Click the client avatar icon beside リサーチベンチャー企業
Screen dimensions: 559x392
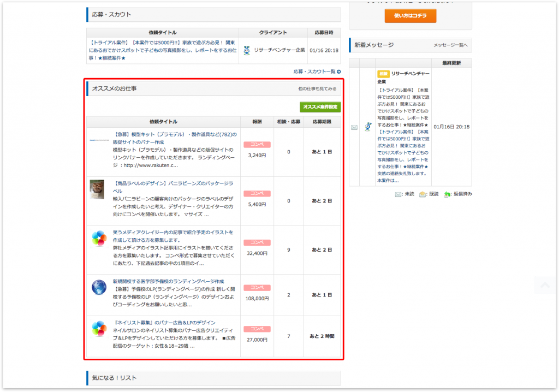[x=247, y=50]
